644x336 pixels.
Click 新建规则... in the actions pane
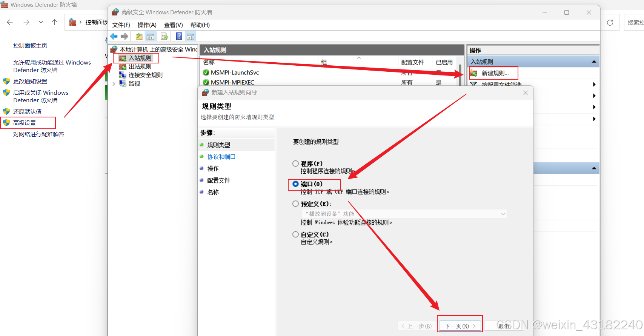(495, 73)
